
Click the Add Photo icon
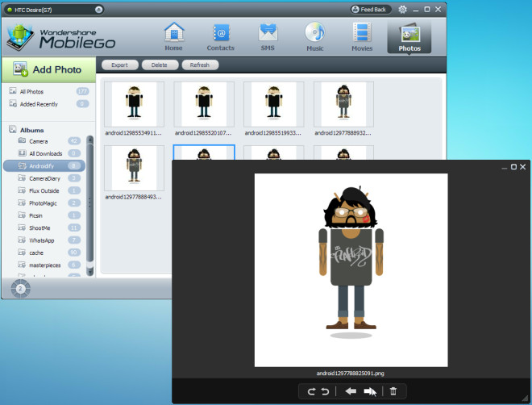coord(20,69)
